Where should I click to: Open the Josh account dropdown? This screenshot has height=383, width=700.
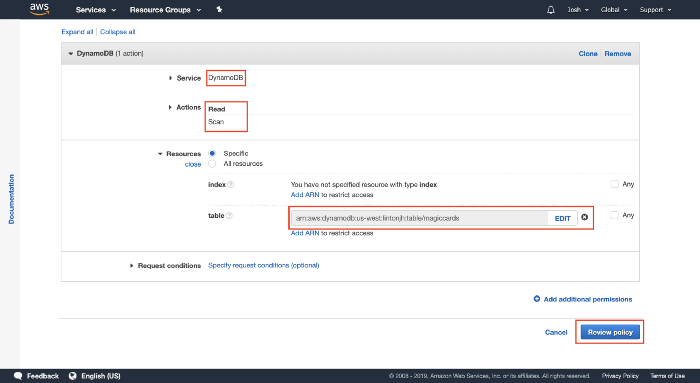578,10
